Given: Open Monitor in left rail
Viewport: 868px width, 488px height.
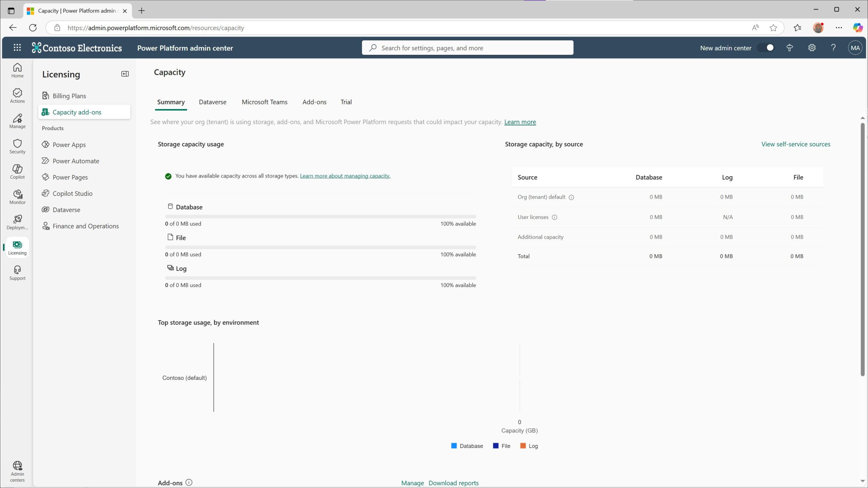Looking at the screenshot, I should 17,197.
